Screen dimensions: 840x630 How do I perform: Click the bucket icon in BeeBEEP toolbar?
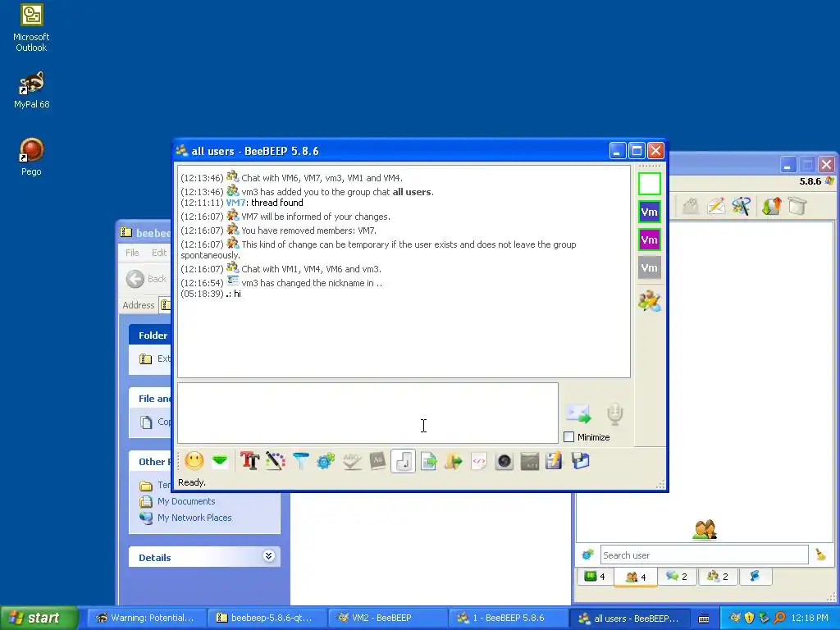[x=797, y=206]
